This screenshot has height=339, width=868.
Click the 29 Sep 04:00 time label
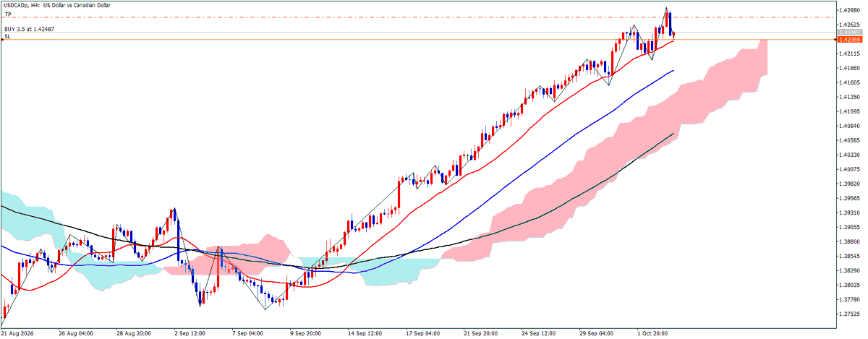tap(597, 334)
